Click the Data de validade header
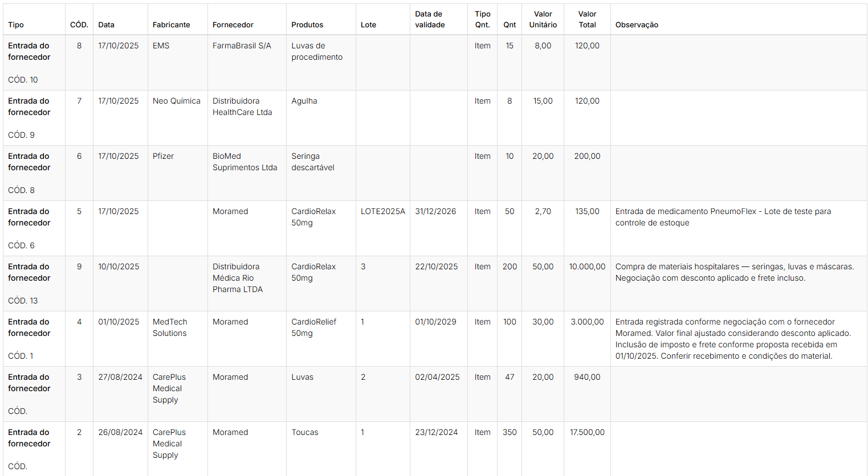 coord(430,19)
